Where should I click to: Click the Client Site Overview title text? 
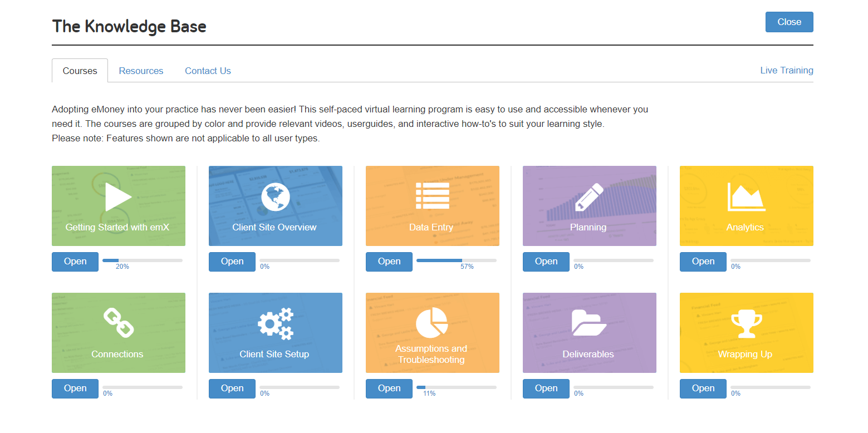[x=274, y=227]
